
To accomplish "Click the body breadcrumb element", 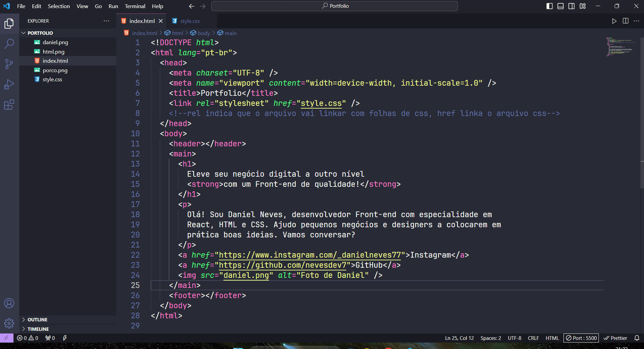I will [200, 33].
